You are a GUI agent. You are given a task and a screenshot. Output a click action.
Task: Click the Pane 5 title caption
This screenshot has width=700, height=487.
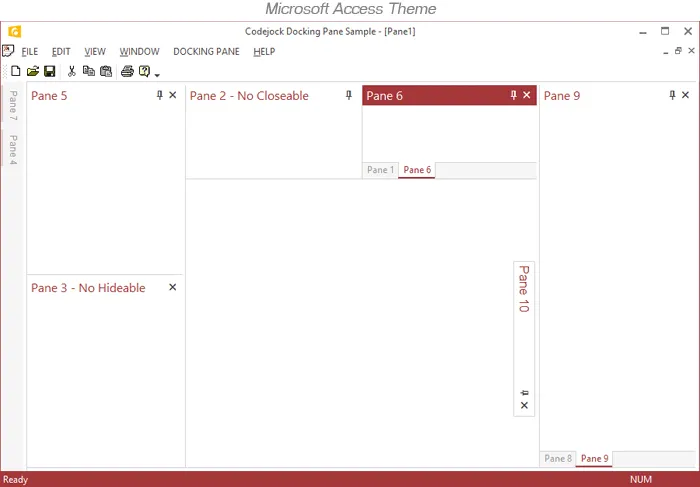(49, 96)
